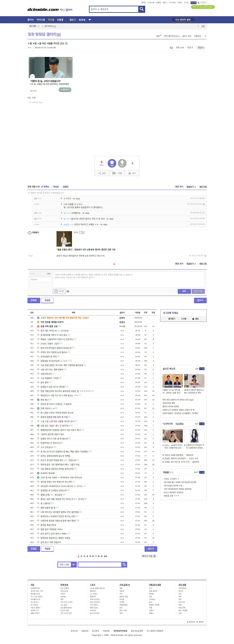Report the post using 신고 icon

click(132, 173)
